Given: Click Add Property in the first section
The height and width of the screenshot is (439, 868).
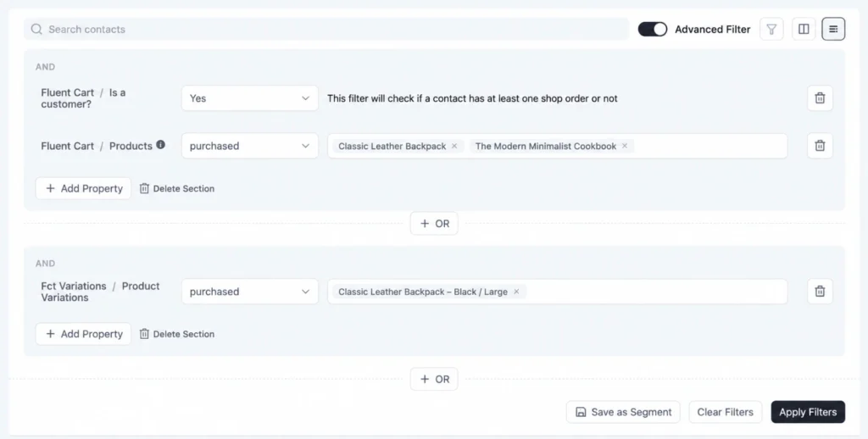Looking at the screenshot, I should pyautogui.click(x=84, y=188).
